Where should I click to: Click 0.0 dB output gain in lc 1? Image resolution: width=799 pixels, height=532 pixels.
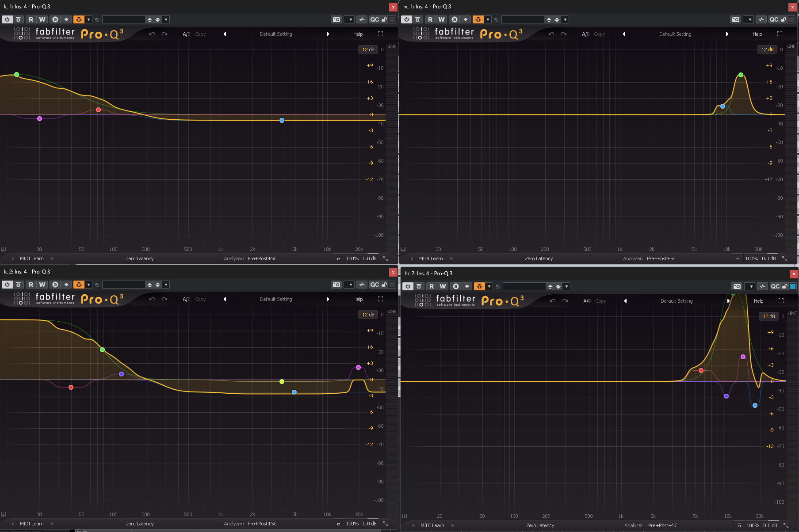point(370,258)
